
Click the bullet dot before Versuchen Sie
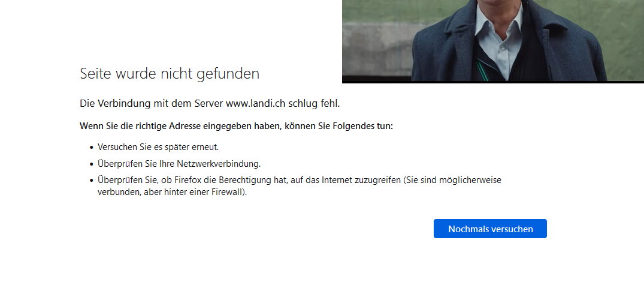[92, 147]
